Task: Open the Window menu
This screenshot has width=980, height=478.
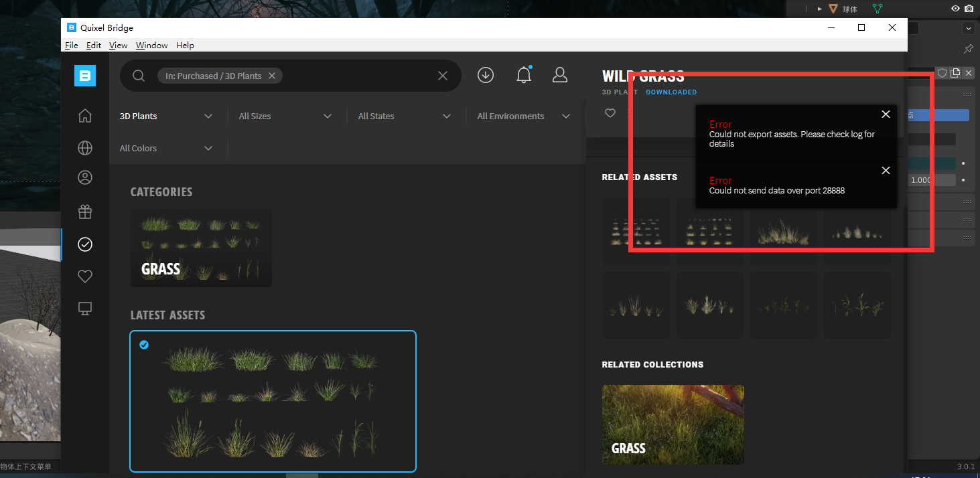Action: (x=152, y=45)
